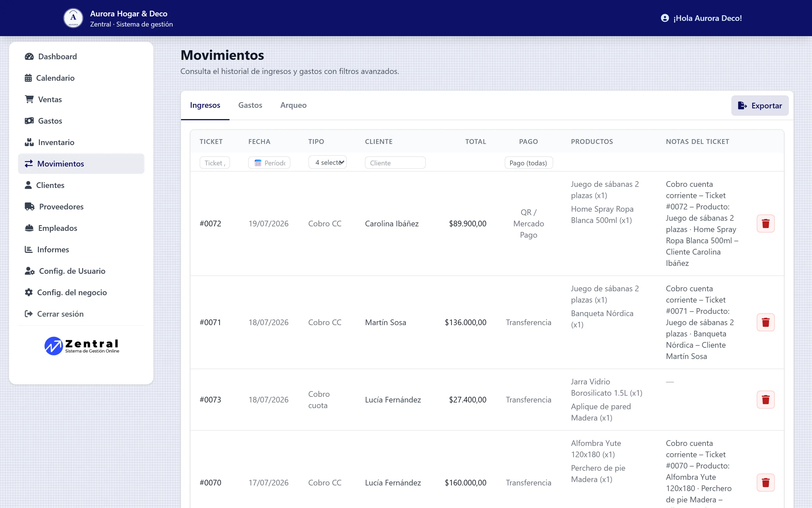The width and height of the screenshot is (812, 508).
Task: Switch to the Arqueo tab
Action: 294,105
